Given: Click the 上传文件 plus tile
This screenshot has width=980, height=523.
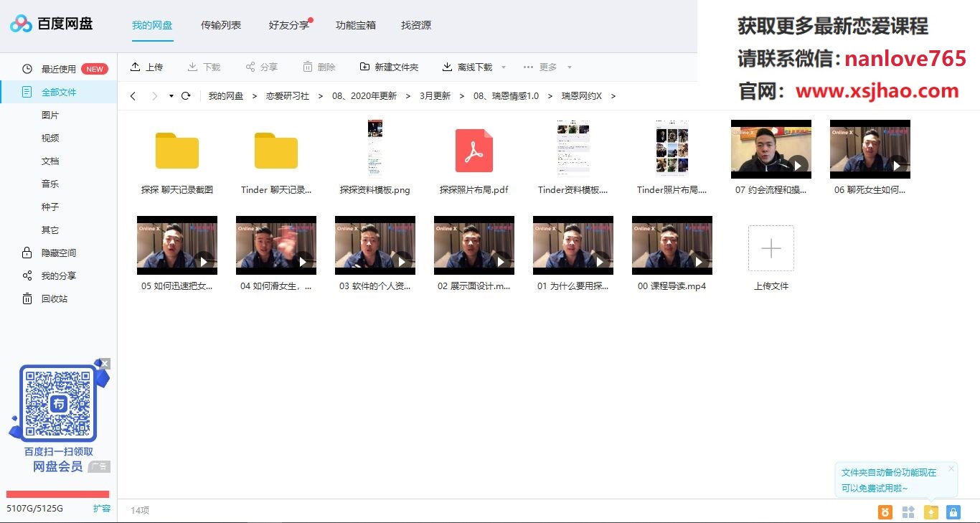Looking at the screenshot, I should [x=771, y=248].
